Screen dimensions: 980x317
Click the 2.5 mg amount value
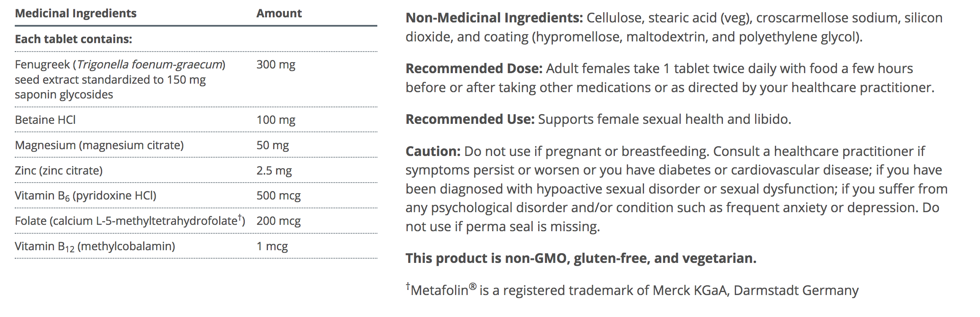click(x=274, y=171)
